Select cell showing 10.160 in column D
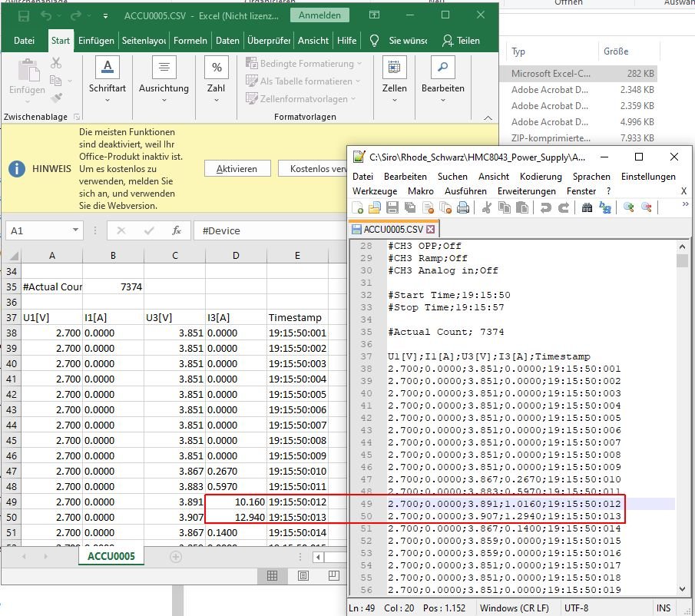The height and width of the screenshot is (616, 695). 236,502
